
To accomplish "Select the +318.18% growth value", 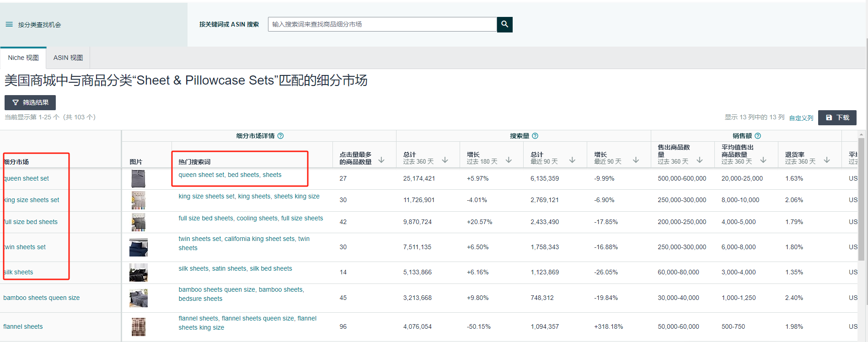I will coord(608,326).
